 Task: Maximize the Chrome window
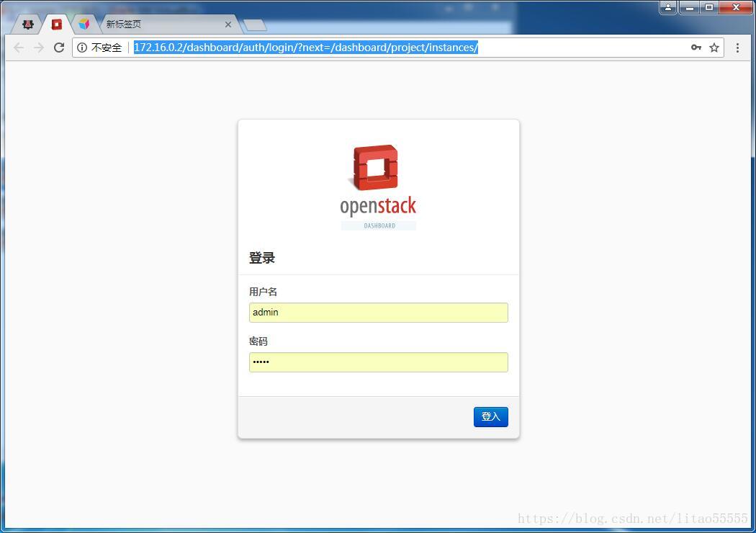709,7
